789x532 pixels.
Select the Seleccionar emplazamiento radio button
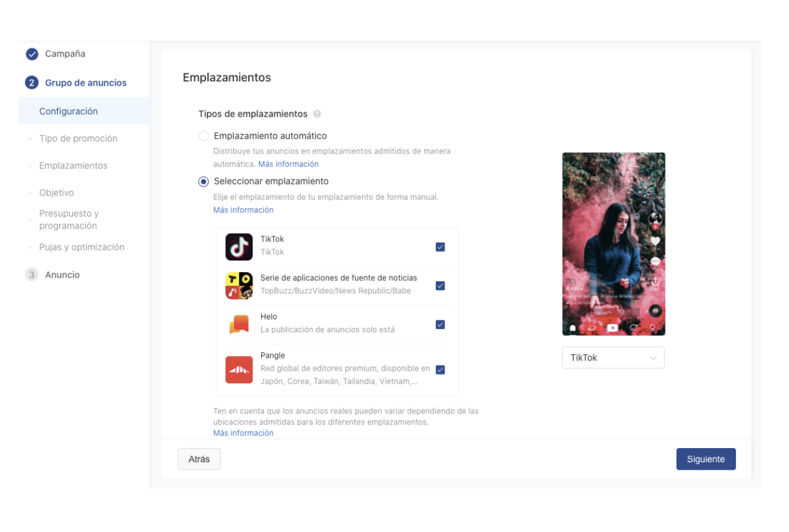203,181
